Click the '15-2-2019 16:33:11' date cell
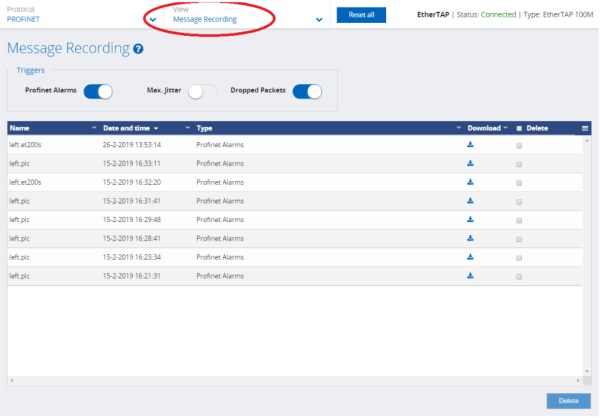Viewport: 600px width, 418px height. click(132, 163)
